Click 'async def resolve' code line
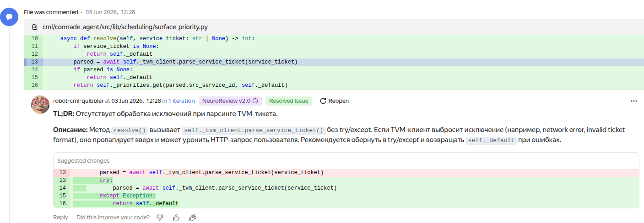Viewport: 644px width, 223px height. (157, 38)
